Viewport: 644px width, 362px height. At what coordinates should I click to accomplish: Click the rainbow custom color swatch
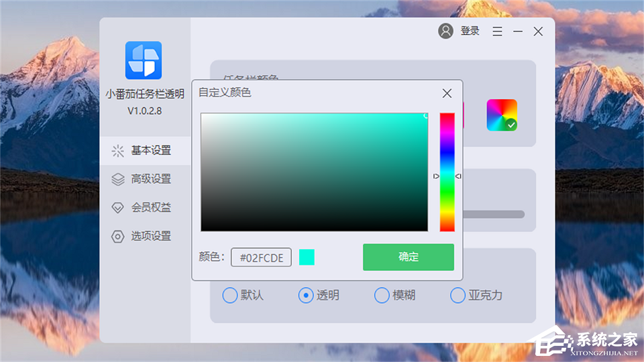tap(502, 115)
